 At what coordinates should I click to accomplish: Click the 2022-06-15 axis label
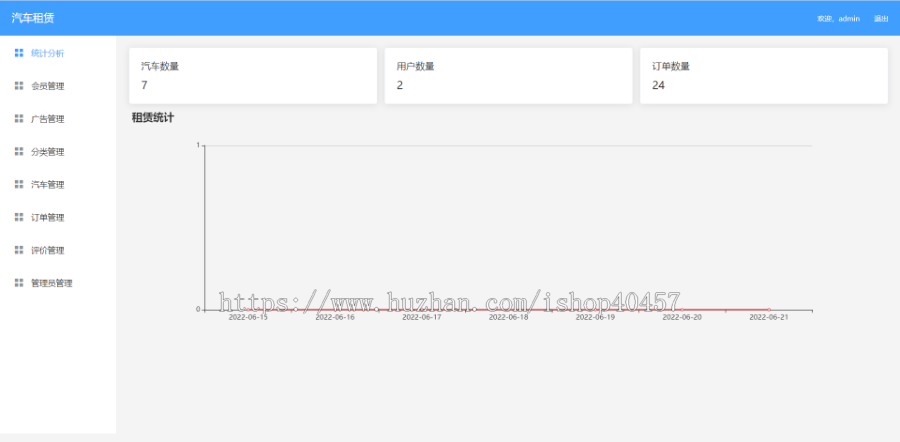click(x=248, y=317)
